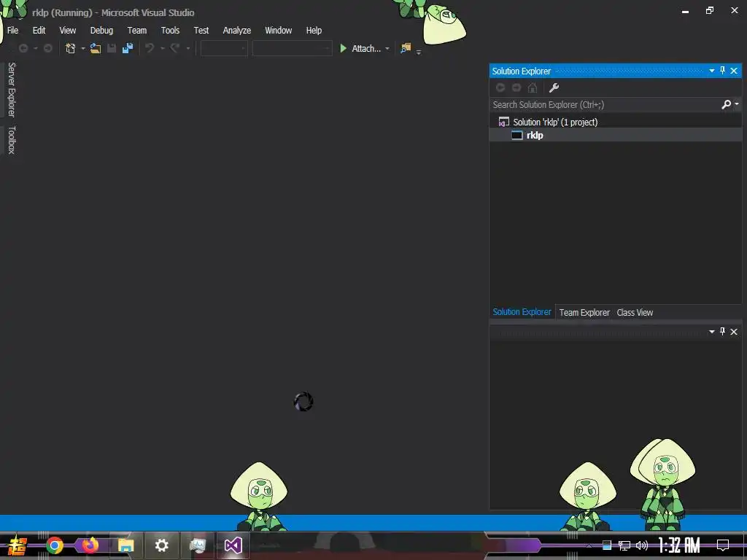Open the toolbar overflow options arrow

[419, 52]
